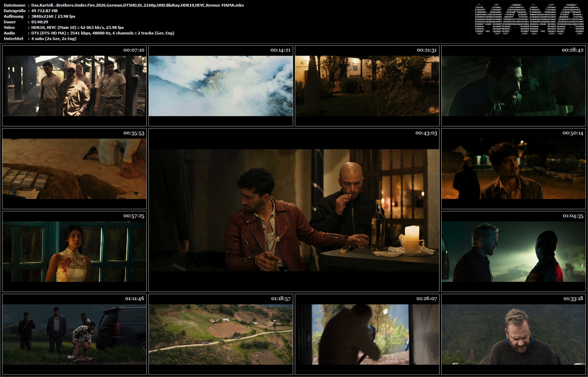Click the thumbnail stamped 00:28:42
The width and height of the screenshot is (588, 377).
click(x=513, y=86)
